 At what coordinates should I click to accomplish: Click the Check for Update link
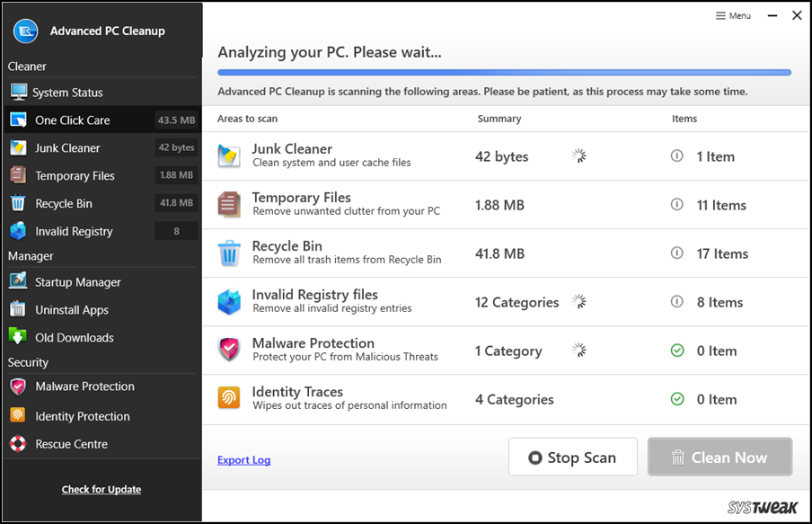click(101, 490)
